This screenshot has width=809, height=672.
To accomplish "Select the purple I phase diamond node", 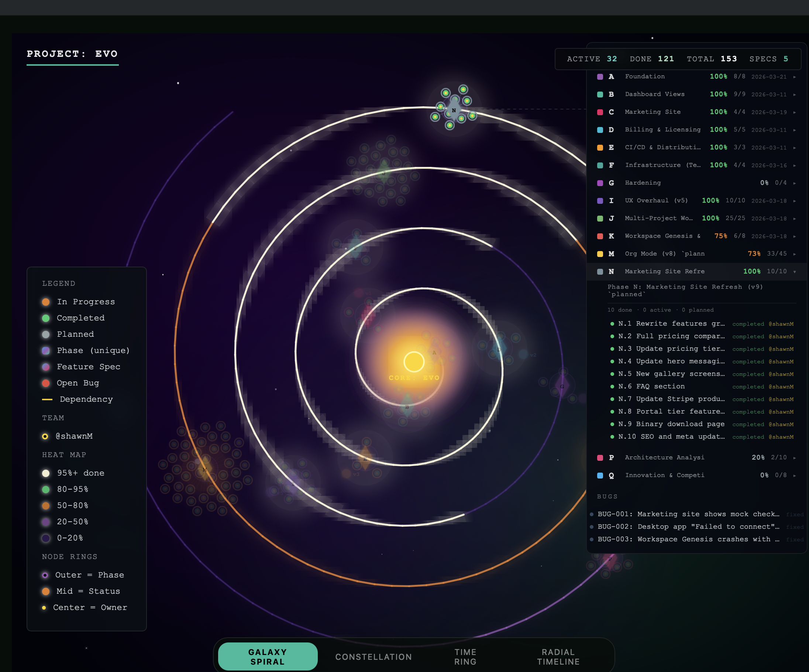I will pos(292,483).
